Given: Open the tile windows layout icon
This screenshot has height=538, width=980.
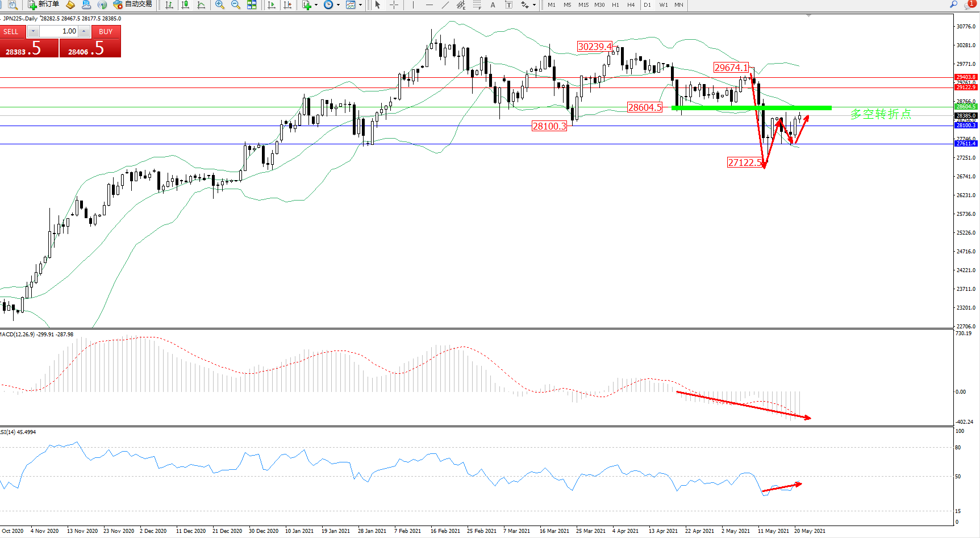Looking at the screenshot, I should click(x=252, y=5).
